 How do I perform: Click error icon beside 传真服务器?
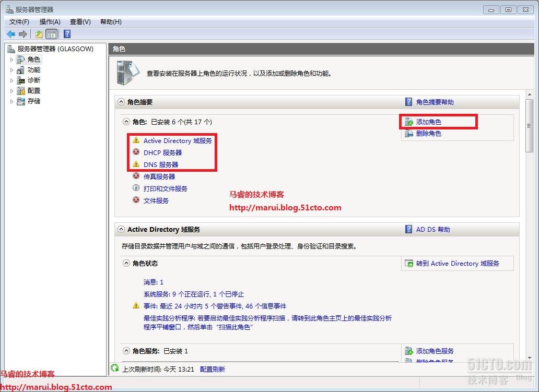(136, 176)
